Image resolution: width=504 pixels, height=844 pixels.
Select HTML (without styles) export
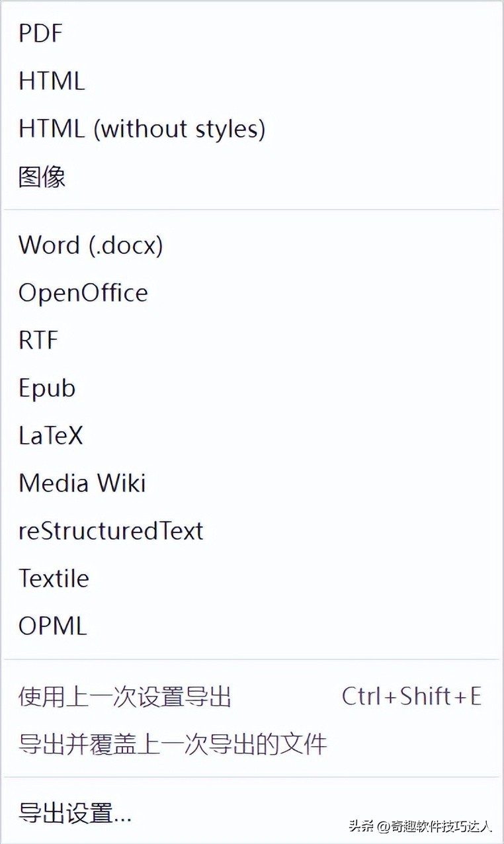[142, 129]
